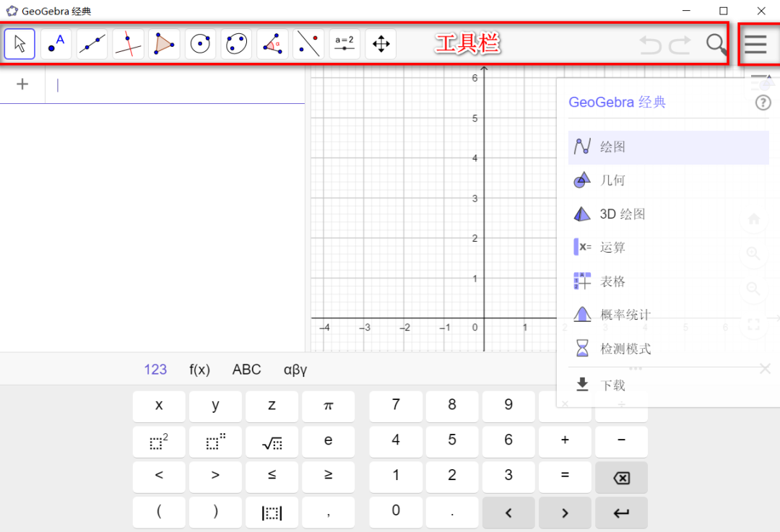780x532 pixels.
Task: Select the Move arrow tool
Action: click(19, 44)
